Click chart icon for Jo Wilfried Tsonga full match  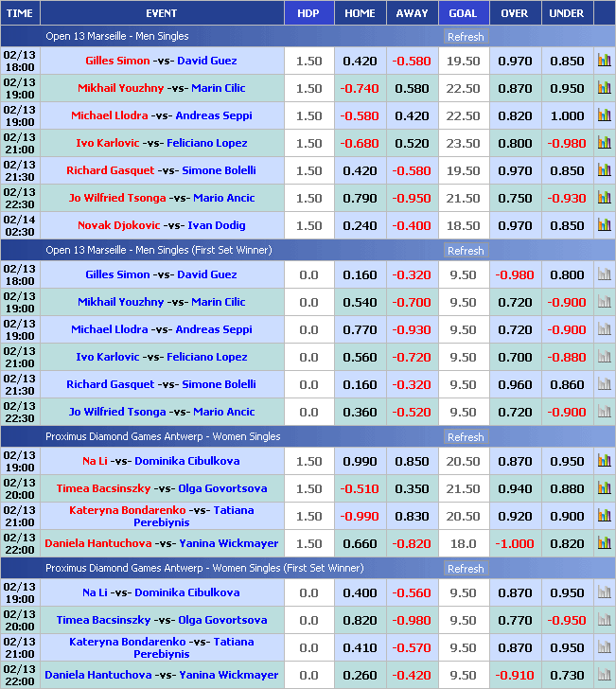[604, 198]
